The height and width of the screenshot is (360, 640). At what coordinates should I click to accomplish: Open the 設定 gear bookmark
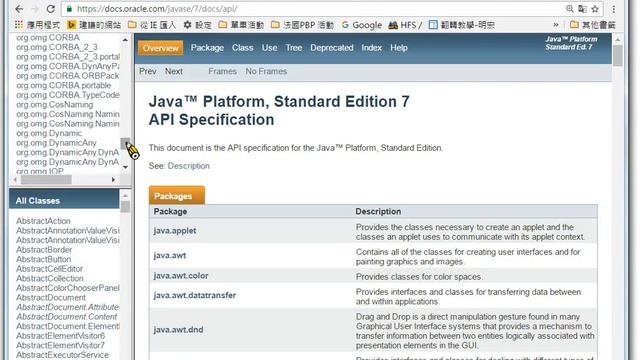pyautogui.click(x=198, y=25)
